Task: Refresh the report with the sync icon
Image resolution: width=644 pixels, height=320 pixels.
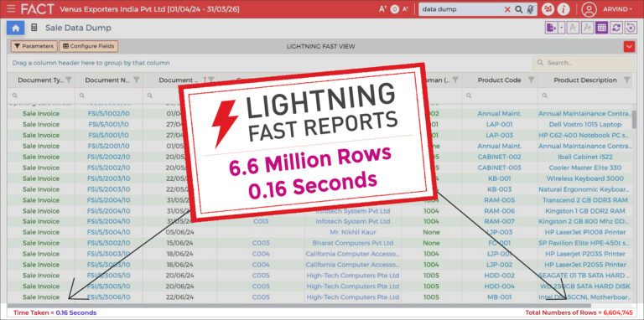Action: pos(616,28)
